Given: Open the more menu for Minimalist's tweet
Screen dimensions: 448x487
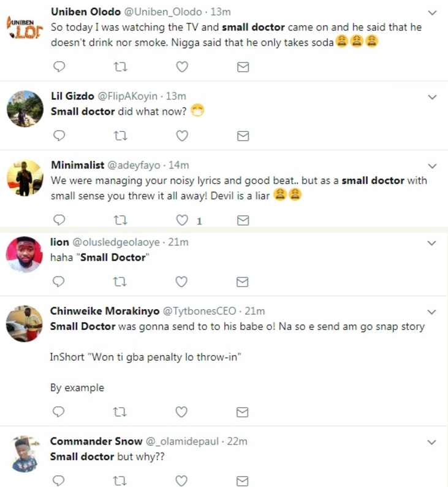Looking at the screenshot, I should click(x=432, y=166).
